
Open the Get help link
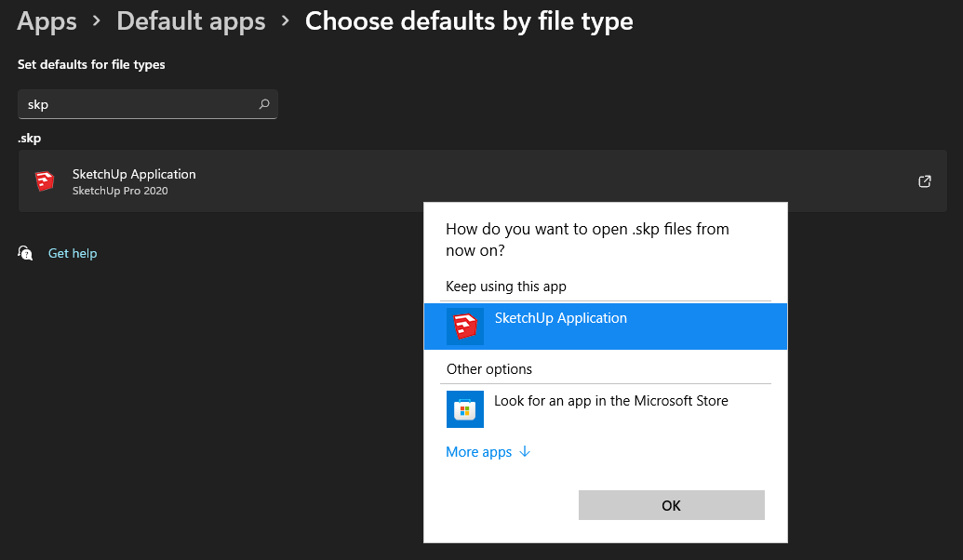73,253
